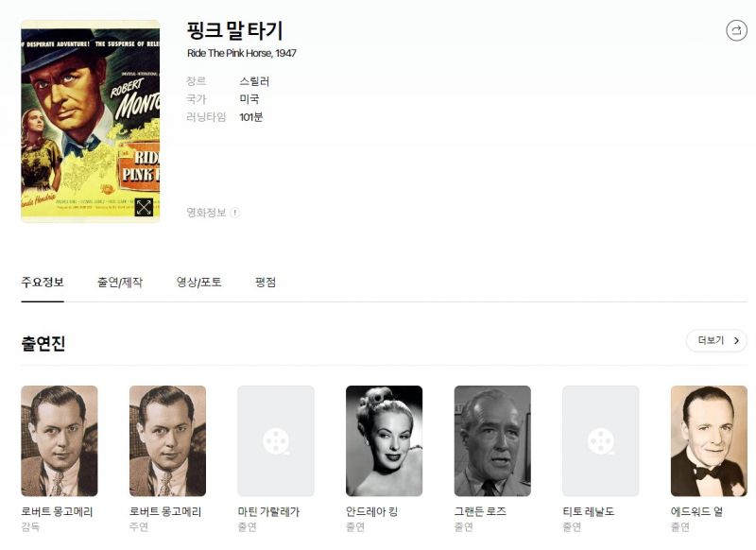Click the share icon at top right

tap(736, 30)
